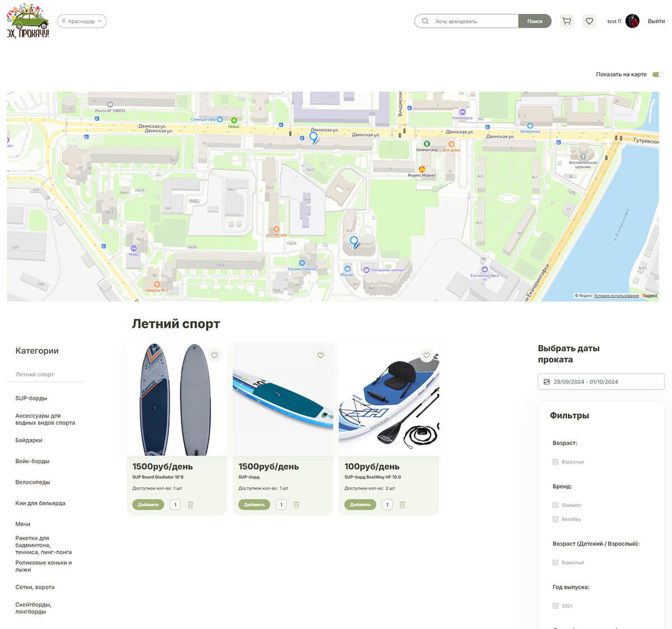
Task: Click the Закажи Пряник map marker
Action: click(302, 262)
